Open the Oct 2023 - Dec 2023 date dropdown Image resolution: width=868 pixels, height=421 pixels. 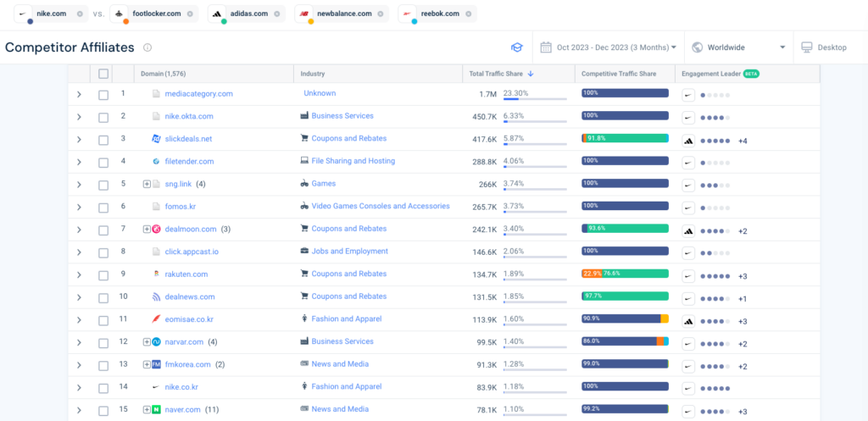click(x=609, y=47)
